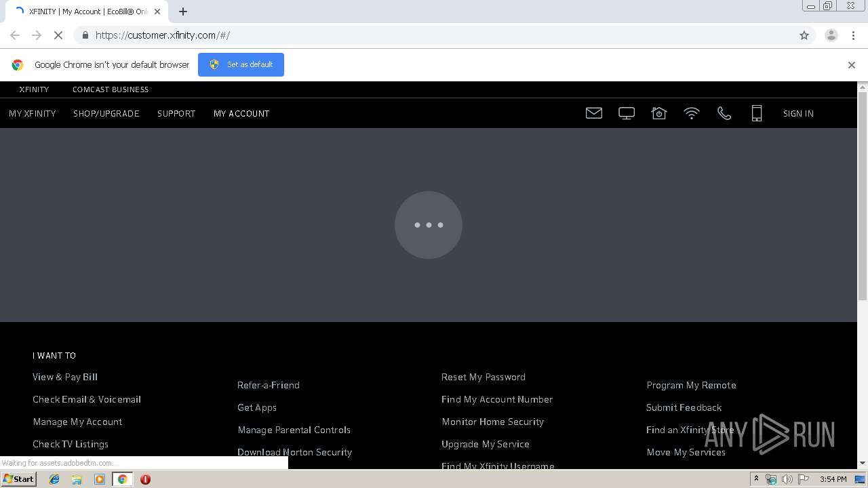Screen dimensions: 868x488
Task: Open volume speaker icon in system tray
Action: coord(787,479)
